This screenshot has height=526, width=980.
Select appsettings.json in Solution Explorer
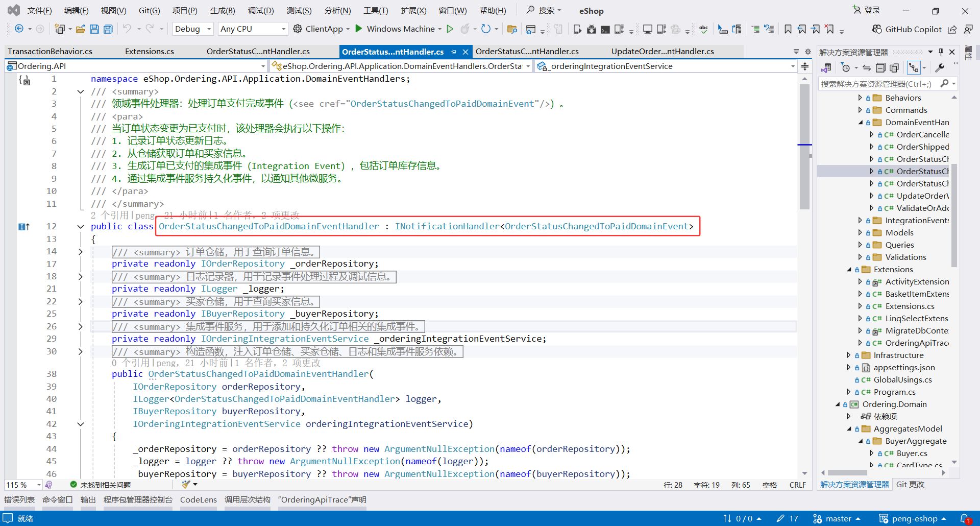click(904, 367)
